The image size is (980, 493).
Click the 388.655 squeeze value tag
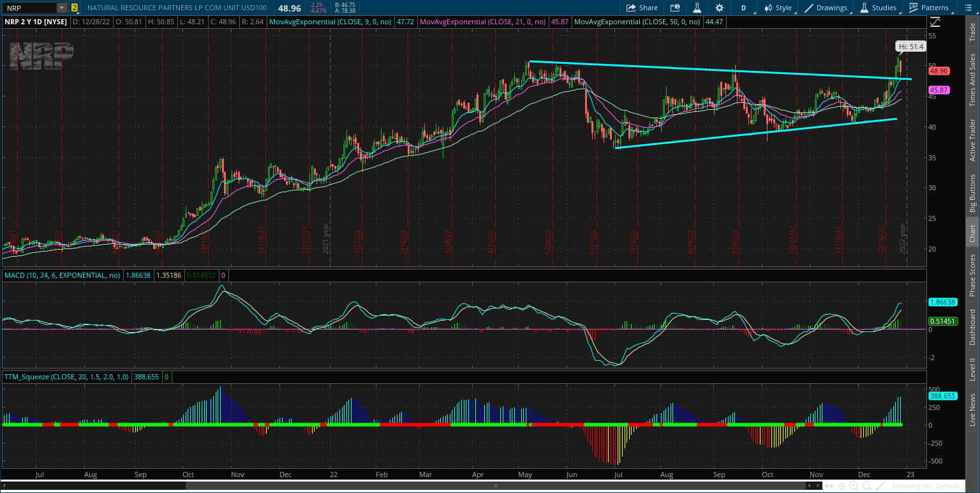pos(942,396)
